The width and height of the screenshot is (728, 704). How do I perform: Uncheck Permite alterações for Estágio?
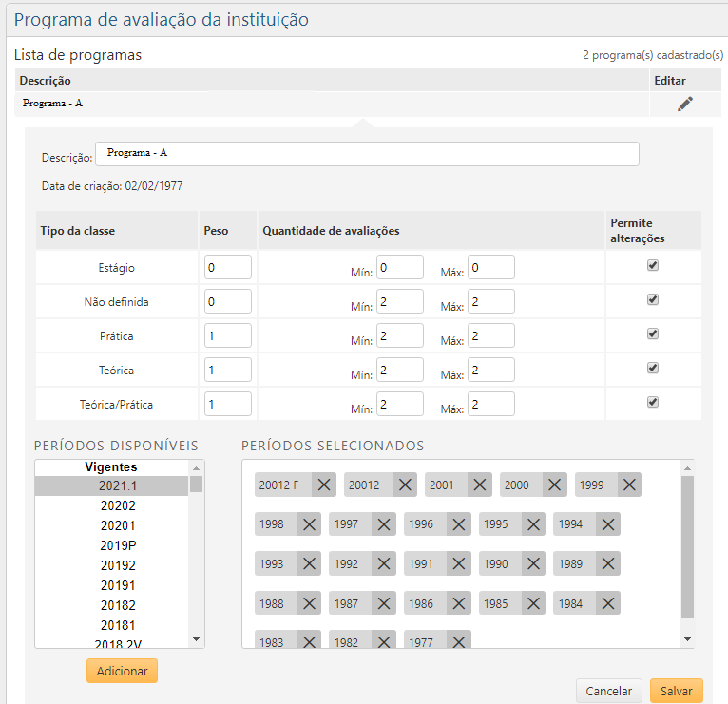click(x=653, y=266)
